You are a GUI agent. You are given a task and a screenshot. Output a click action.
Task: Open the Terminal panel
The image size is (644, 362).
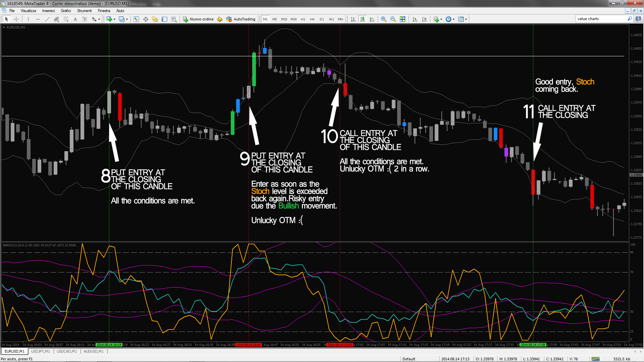point(164,19)
